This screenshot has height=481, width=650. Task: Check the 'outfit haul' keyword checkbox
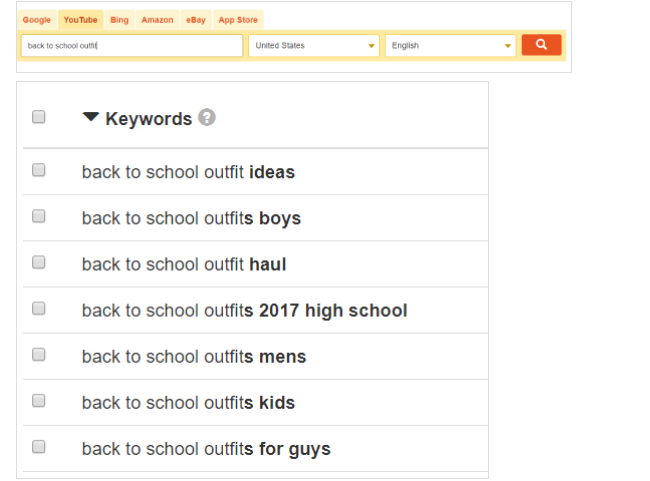click(x=39, y=262)
